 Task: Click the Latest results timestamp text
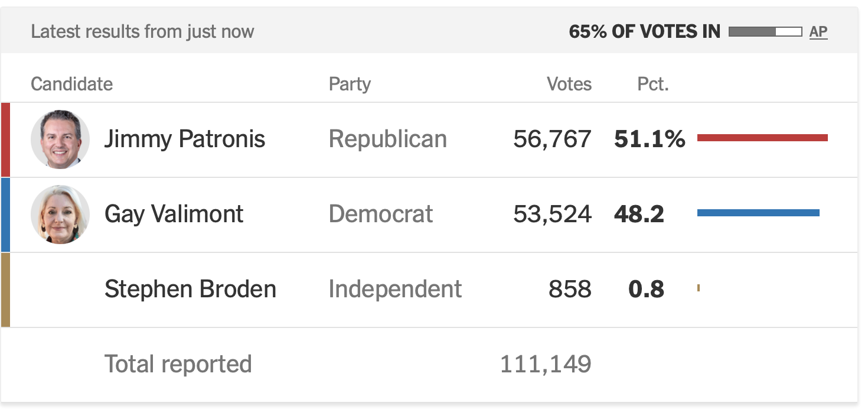142,32
